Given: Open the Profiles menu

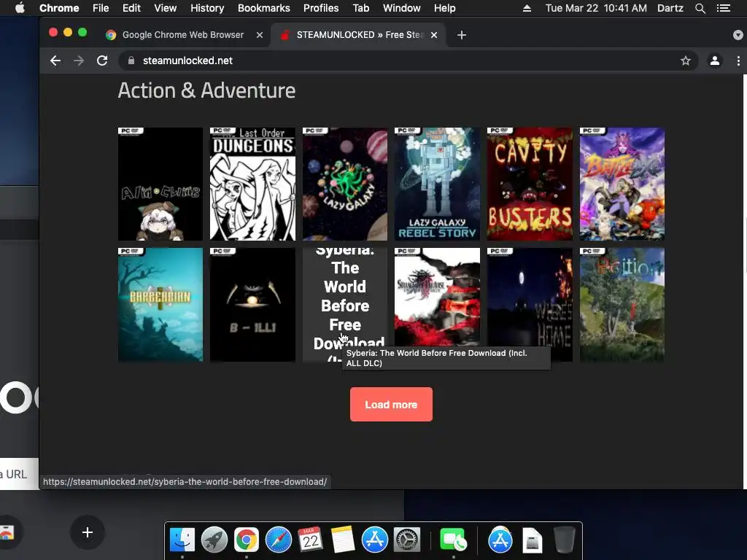Looking at the screenshot, I should [x=321, y=8].
